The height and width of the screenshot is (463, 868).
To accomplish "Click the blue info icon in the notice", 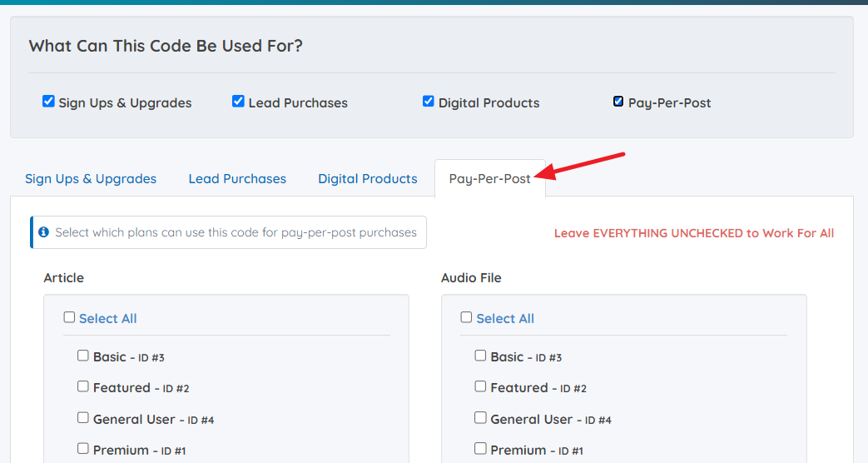I will click(44, 232).
